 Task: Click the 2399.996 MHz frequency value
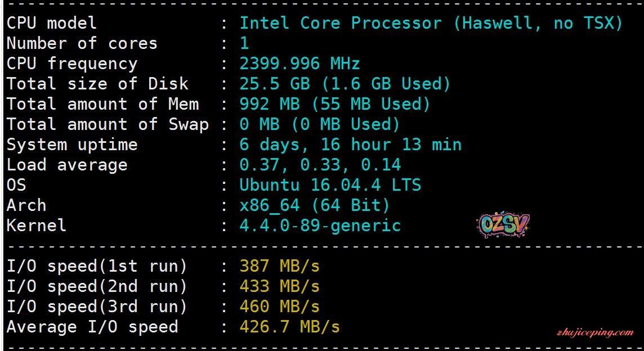[x=299, y=64]
